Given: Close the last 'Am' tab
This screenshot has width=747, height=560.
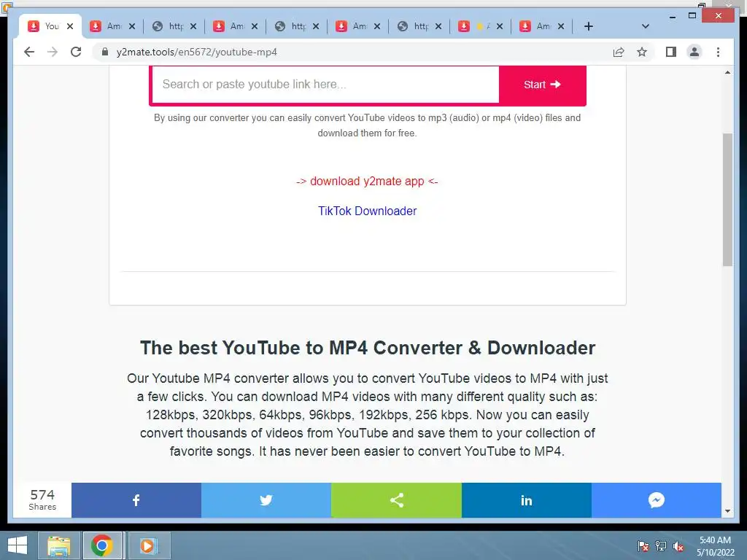Looking at the screenshot, I should [x=561, y=26].
